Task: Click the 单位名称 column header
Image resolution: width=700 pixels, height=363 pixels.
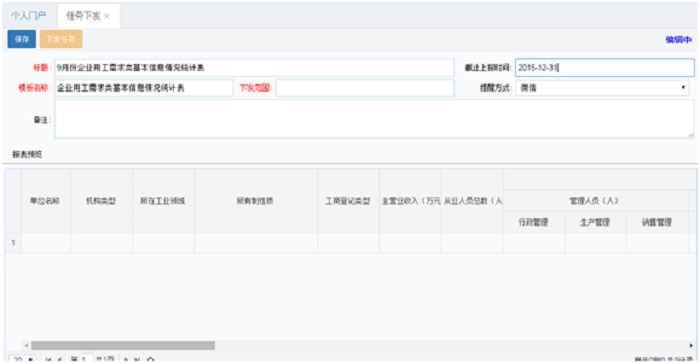Action: (45, 201)
